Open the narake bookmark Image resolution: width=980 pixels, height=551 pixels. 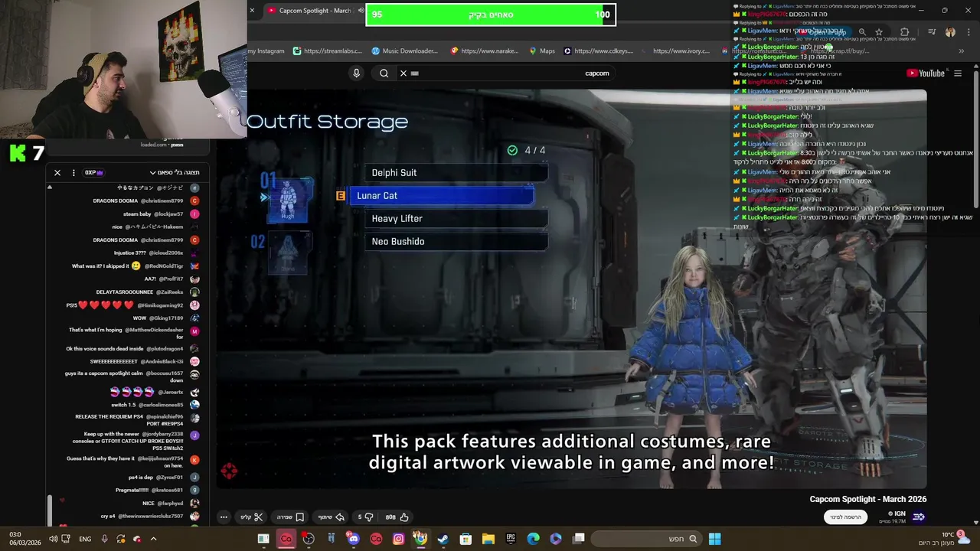(484, 51)
